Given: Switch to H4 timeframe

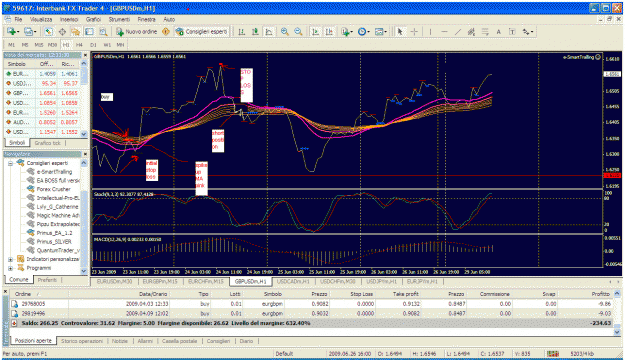Looking at the screenshot, I should click(79, 45).
